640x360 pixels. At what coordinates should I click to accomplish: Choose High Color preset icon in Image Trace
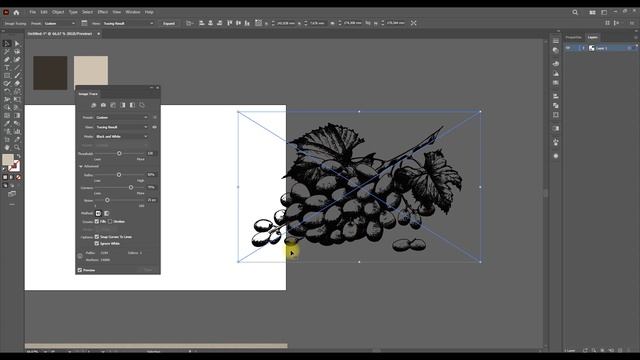tap(103, 105)
